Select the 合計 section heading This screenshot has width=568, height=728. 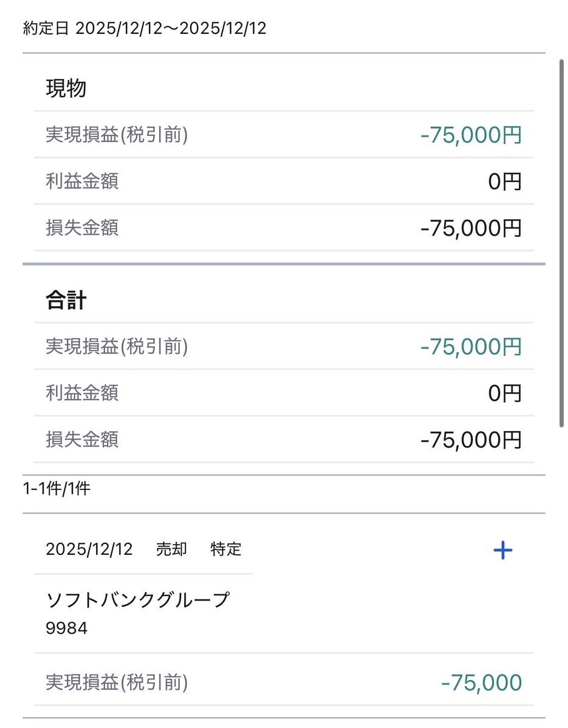[x=66, y=301]
